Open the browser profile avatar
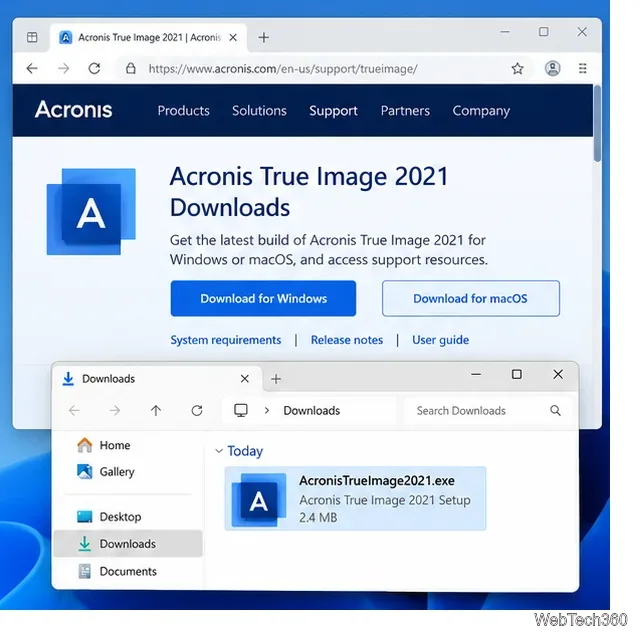 pos(552,68)
